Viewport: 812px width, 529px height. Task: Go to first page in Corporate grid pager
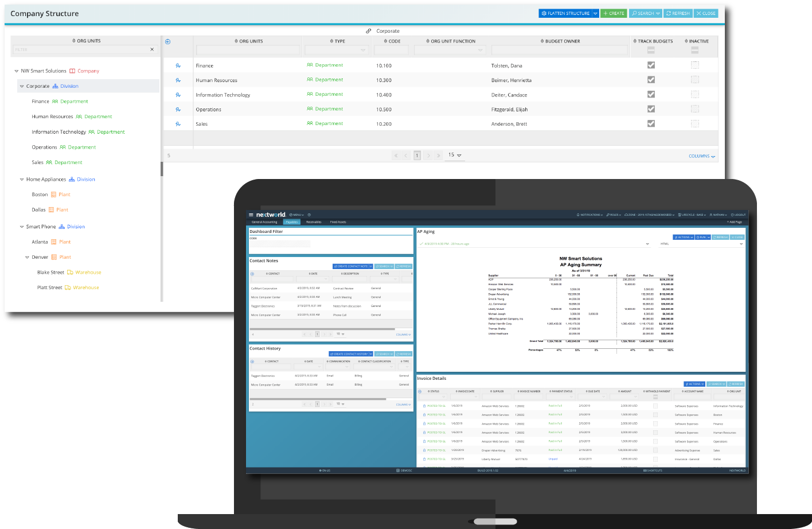coord(396,155)
